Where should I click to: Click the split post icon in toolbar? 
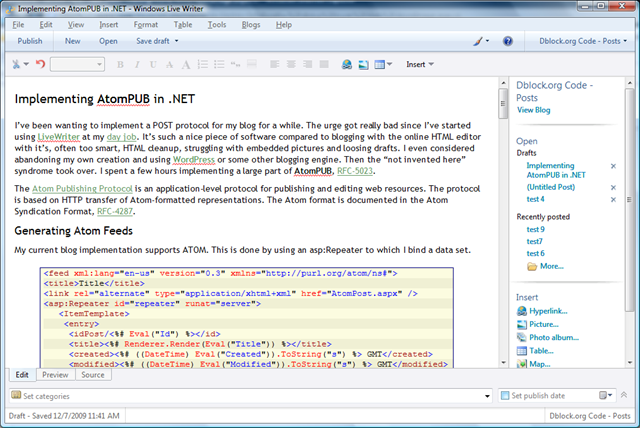point(252,64)
